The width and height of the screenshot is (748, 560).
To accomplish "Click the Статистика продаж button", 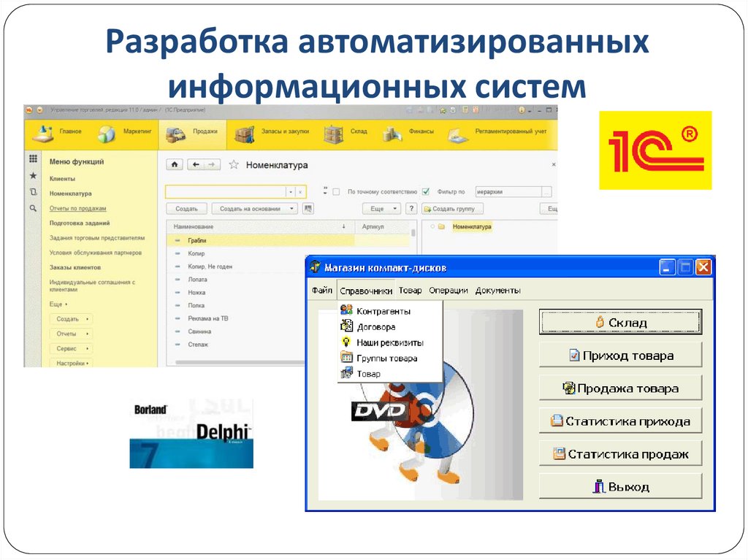I will click(621, 454).
